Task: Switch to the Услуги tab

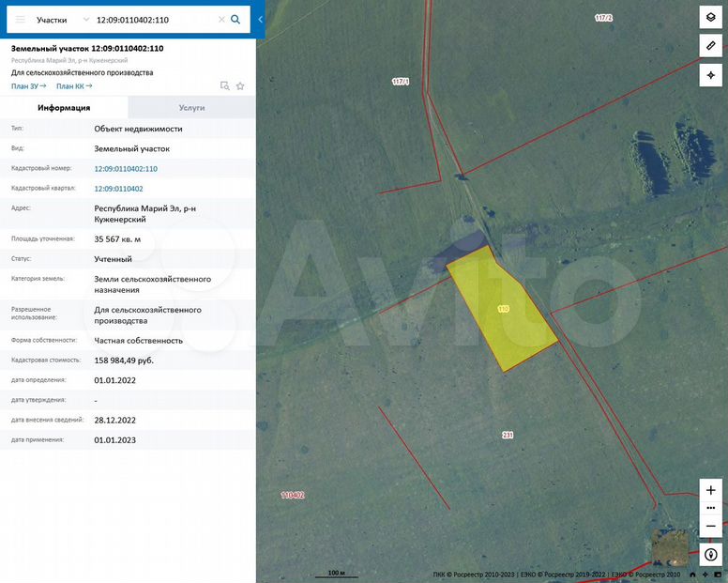Action: point(191,107)
